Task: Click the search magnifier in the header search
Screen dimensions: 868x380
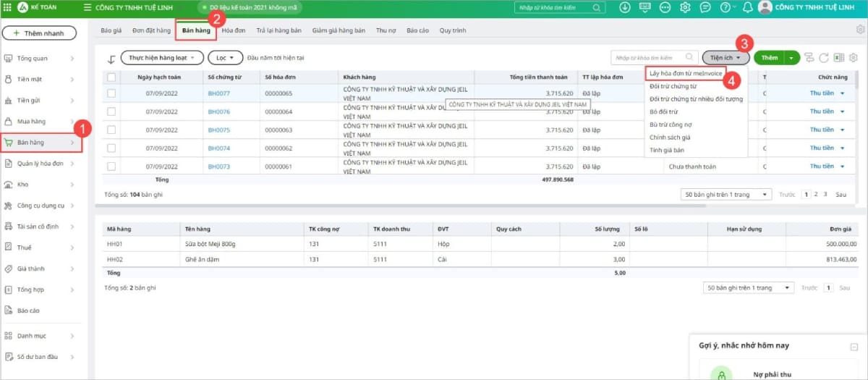Action: 597,7
